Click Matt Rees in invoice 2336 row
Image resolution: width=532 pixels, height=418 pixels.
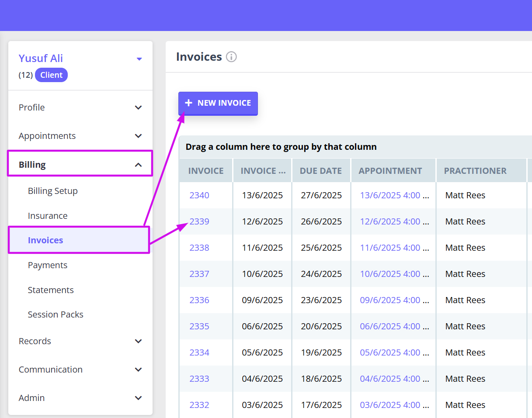tap(465, 300)
